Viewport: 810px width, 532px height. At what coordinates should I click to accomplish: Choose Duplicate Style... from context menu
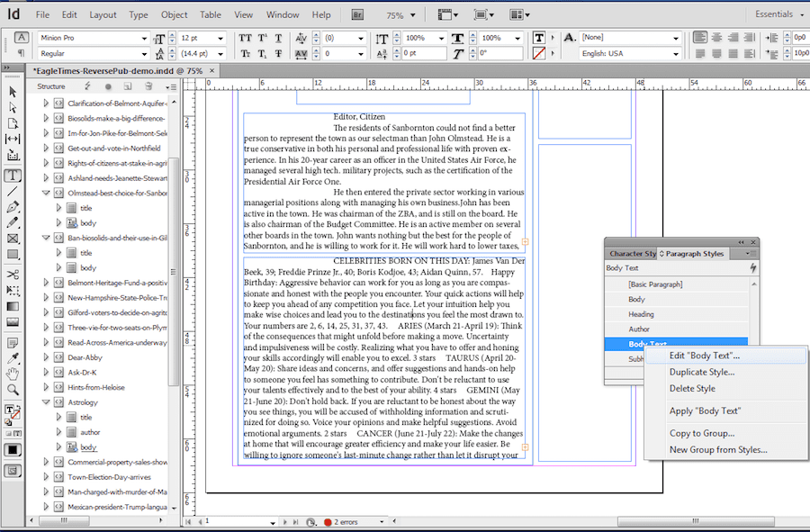click(725, 372)
